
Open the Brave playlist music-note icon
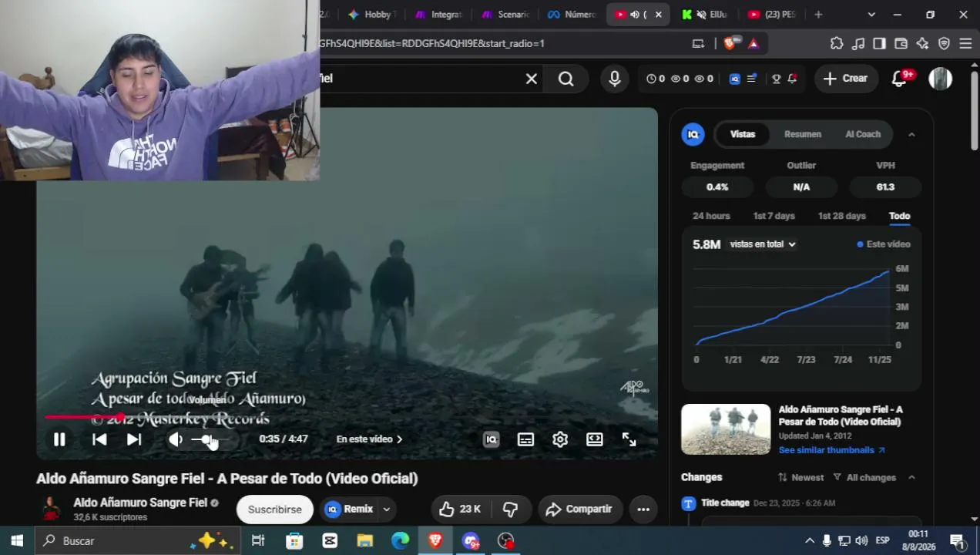858,44
